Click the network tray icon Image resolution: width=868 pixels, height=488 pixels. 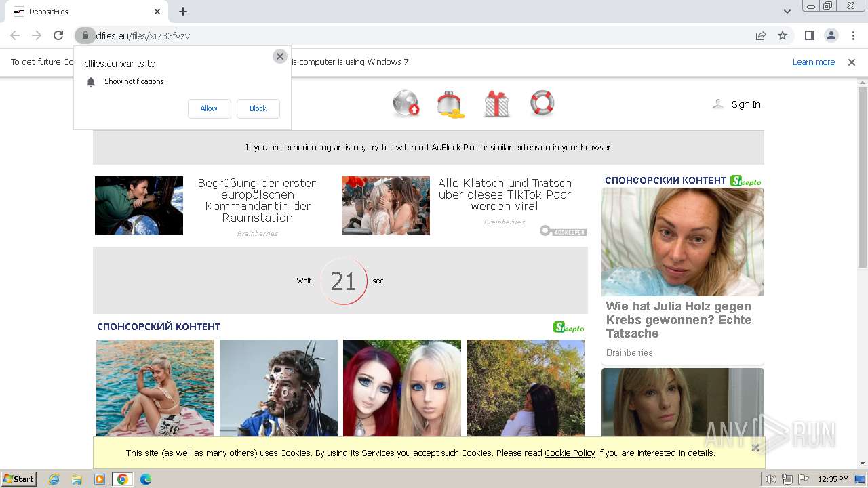(787, 479)
